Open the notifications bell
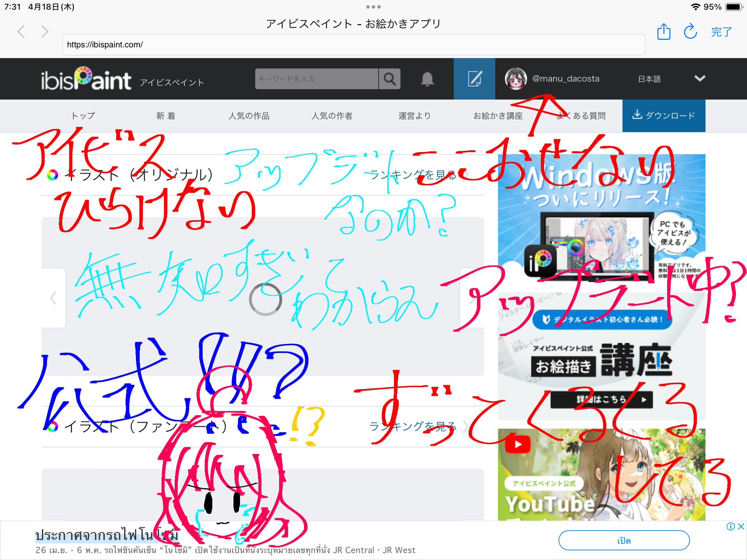 (x=427, y=79)
